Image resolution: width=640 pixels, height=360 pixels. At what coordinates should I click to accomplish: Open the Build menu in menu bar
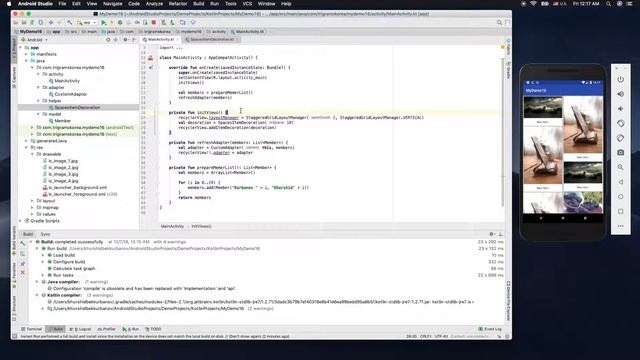[x=199, y=4]
